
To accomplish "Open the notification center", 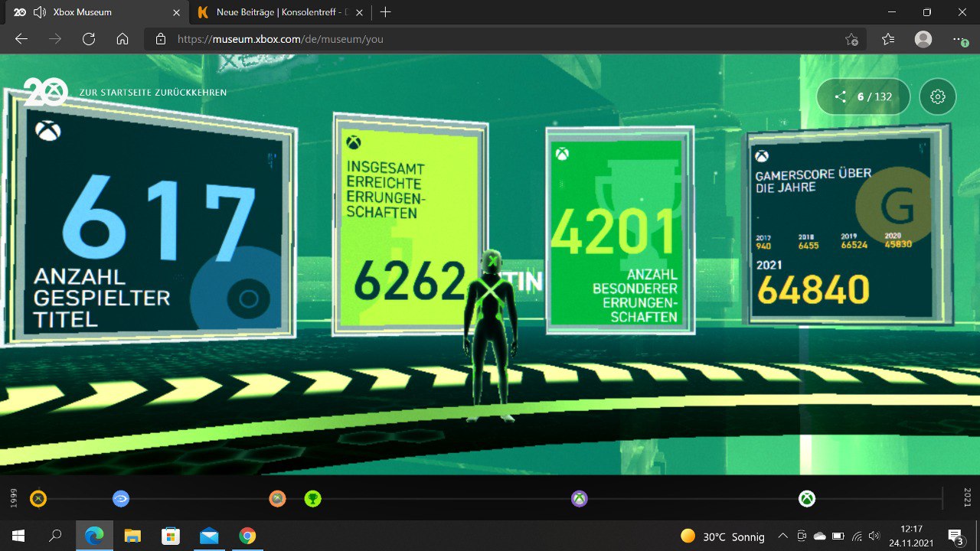I will point(956,536).
